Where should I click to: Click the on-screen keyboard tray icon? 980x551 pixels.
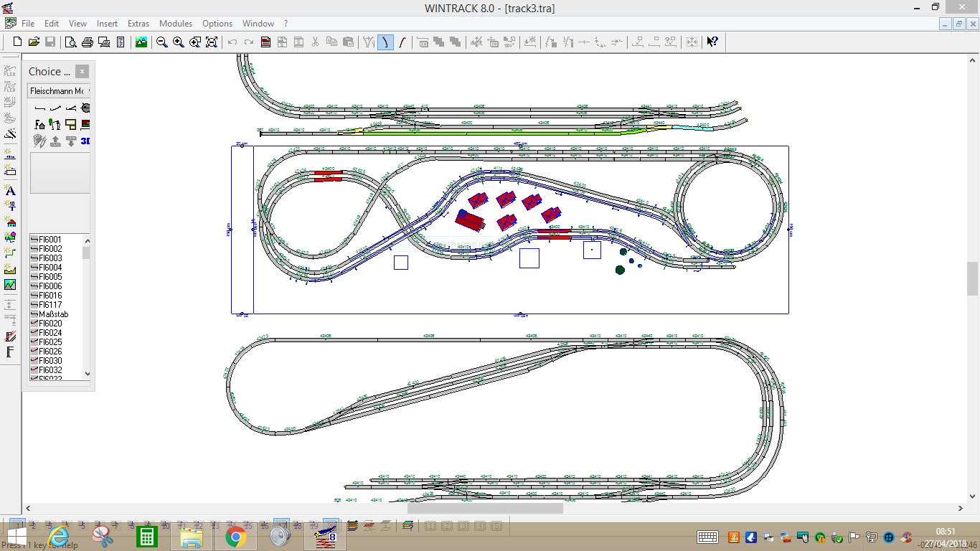(708, 537)
